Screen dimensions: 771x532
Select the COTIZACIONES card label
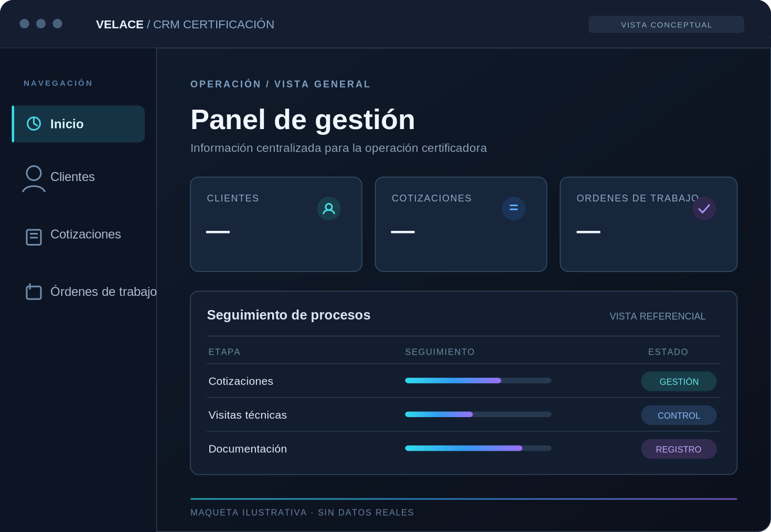(x=432, y=198)
